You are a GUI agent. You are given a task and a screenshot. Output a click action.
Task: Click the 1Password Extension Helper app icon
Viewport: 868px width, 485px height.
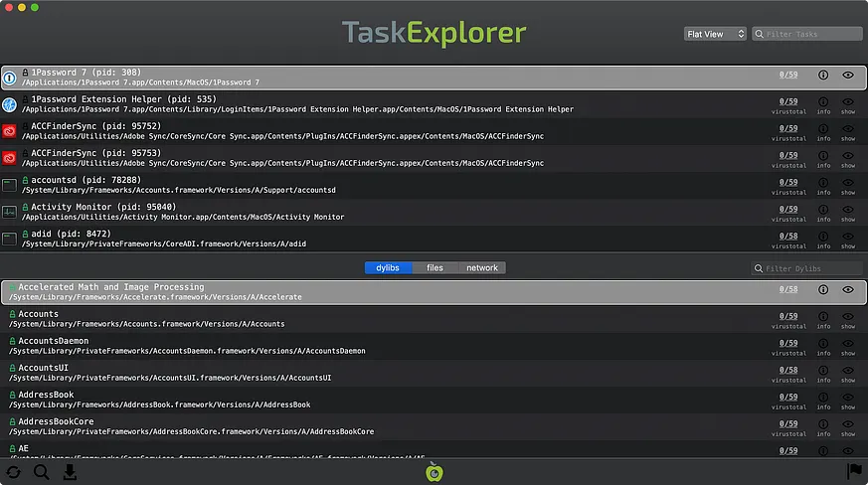click(x=9, y=104)
